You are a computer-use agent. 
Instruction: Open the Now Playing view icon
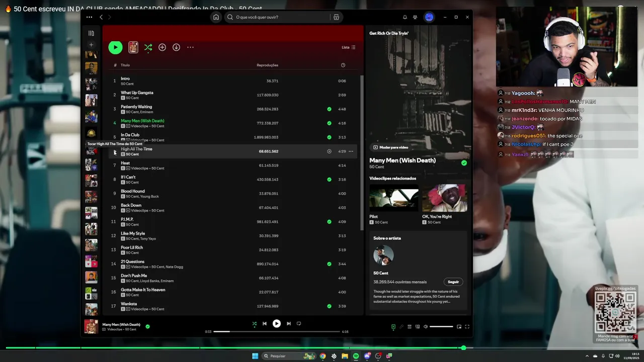(393, 327)
